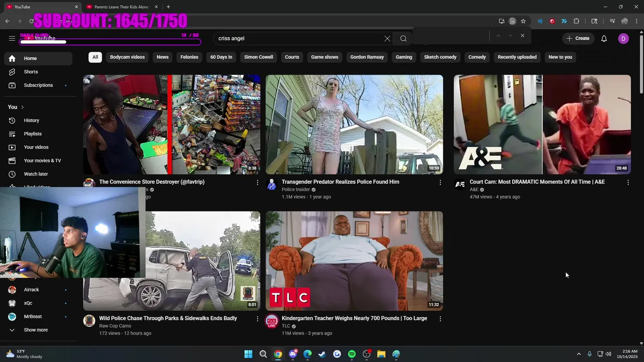Image resolution: width=644 pixels, height=362 pixels.
Task: Open Subscriptions from sidebar
Action: tap(38, 85)
